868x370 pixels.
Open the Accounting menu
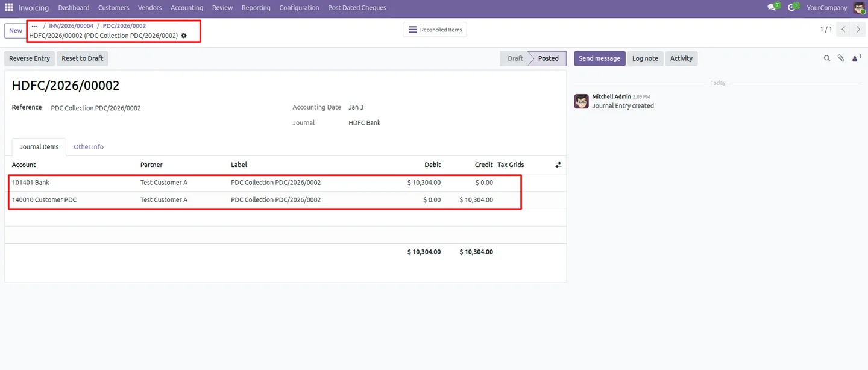187,8
